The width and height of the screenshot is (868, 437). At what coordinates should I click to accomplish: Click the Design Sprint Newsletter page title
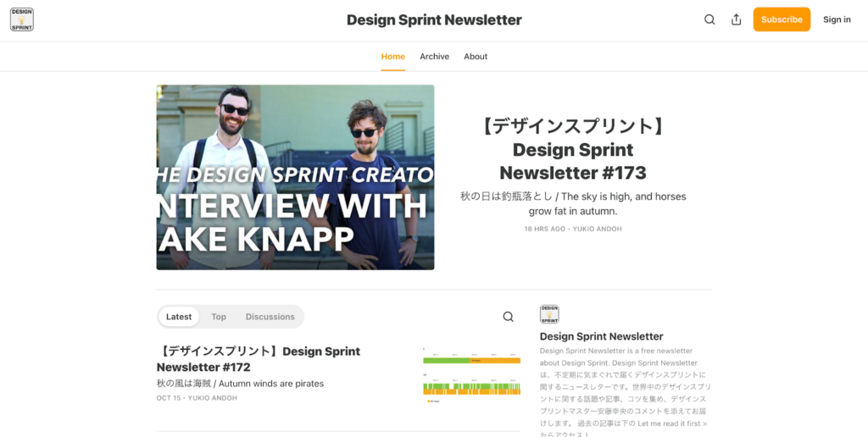[434, 19]
